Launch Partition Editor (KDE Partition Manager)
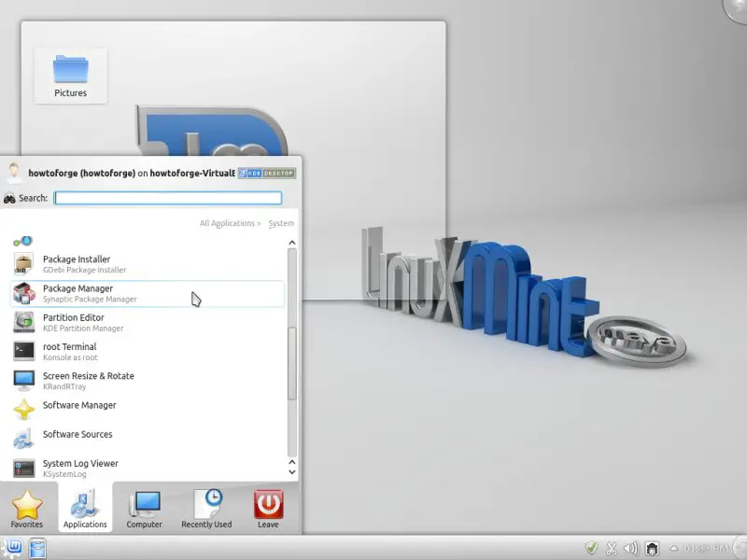The width and height of the screenshot is (747, 560). [x=148, y=322]
